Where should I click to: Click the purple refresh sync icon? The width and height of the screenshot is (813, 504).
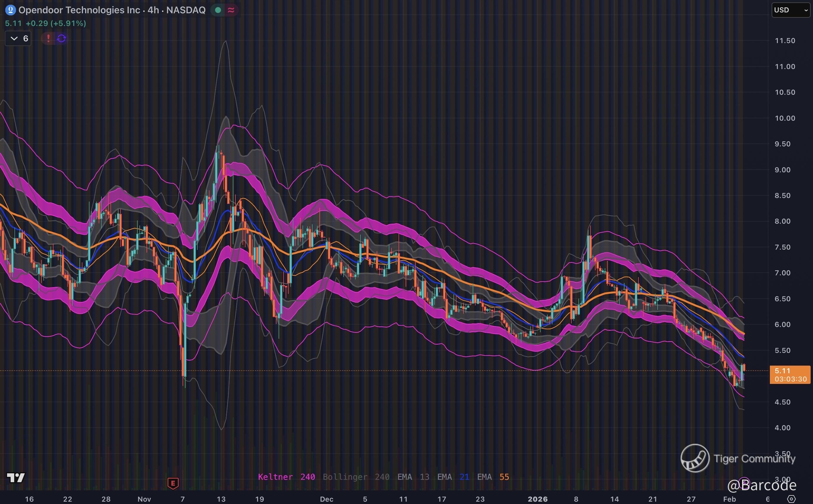coord(61,39)
